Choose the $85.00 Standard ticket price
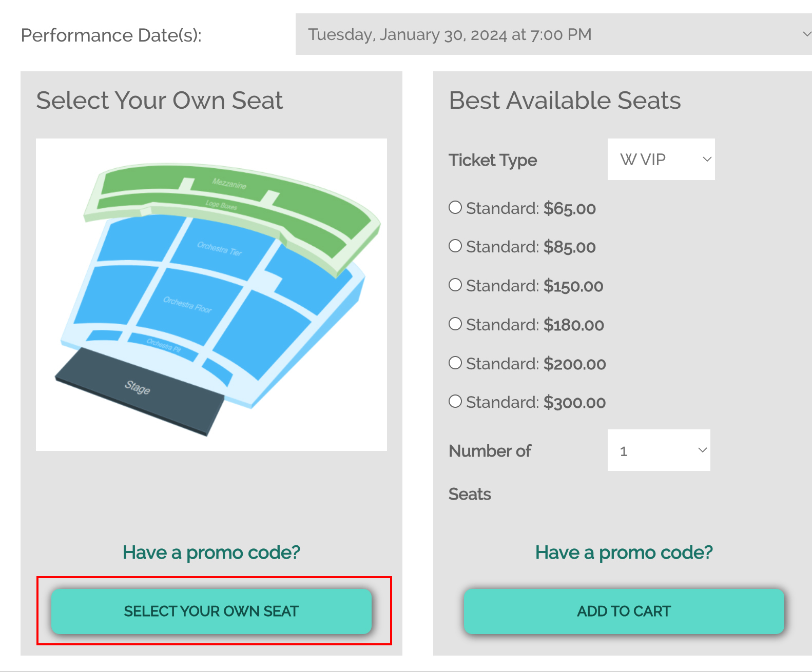The height and width of the screenshot is (672, 812). click(x=455, y=246)
